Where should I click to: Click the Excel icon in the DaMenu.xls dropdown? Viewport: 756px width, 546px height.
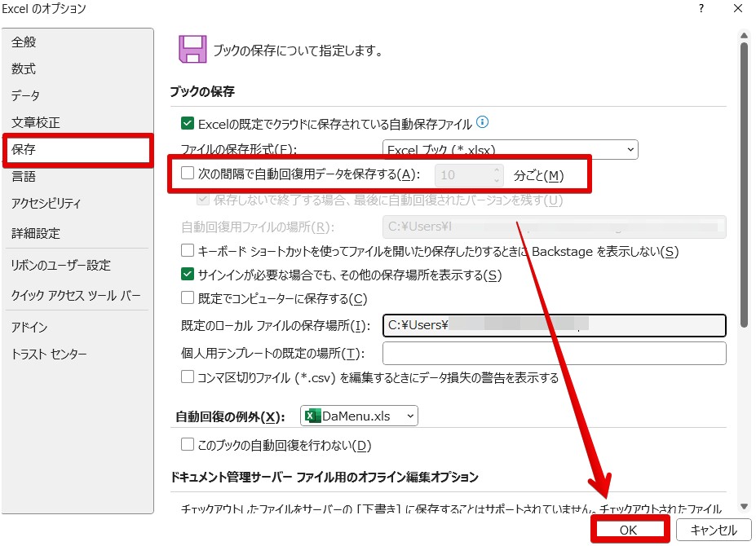(x=313, y=416)
